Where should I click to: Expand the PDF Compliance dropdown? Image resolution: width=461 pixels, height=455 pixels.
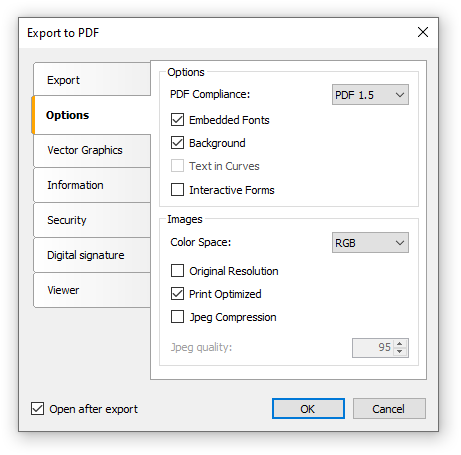[370, 95]
